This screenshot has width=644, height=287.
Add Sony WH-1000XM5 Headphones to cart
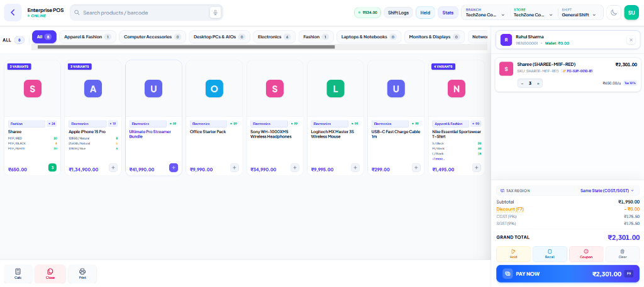click(x=295, y=167)
